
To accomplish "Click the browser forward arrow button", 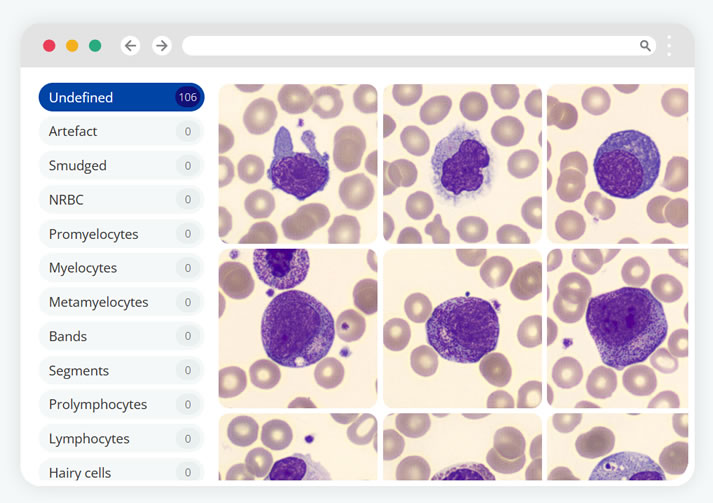I will tap(161, 46).
